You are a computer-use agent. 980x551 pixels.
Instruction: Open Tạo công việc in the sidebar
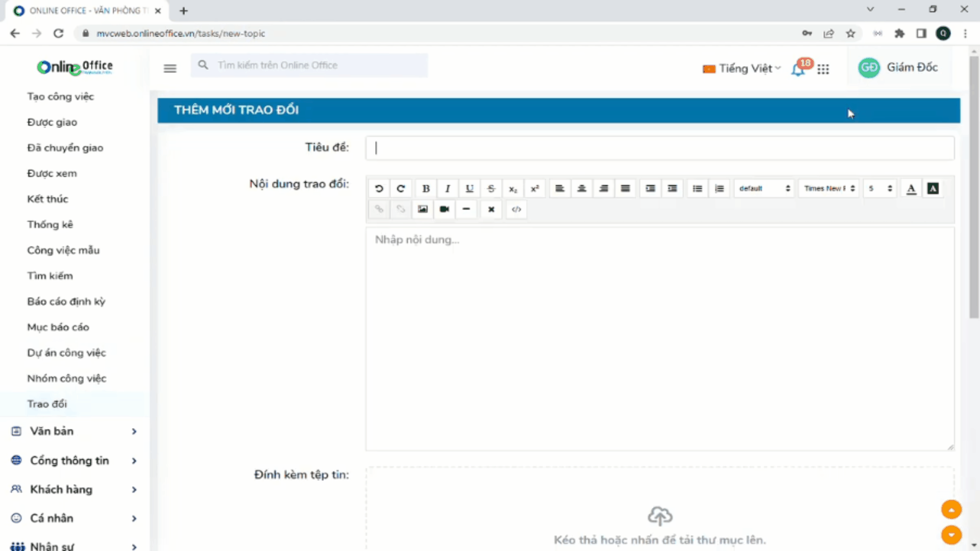pos(60,96)
